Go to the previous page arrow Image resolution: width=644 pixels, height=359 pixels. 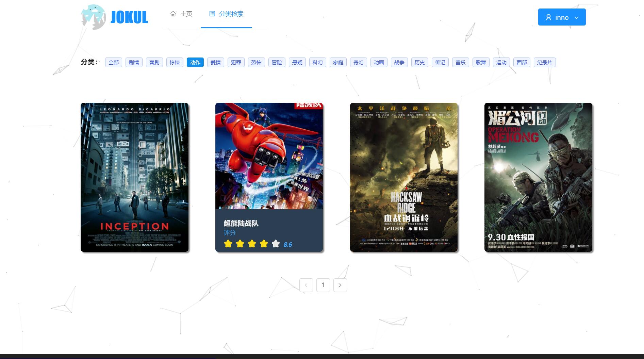306,285
